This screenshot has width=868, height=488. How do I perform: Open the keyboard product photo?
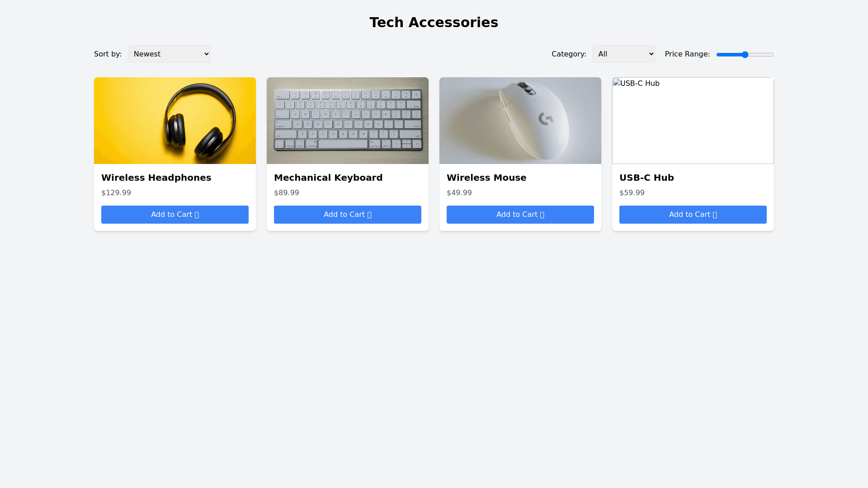tap(348, 121)
